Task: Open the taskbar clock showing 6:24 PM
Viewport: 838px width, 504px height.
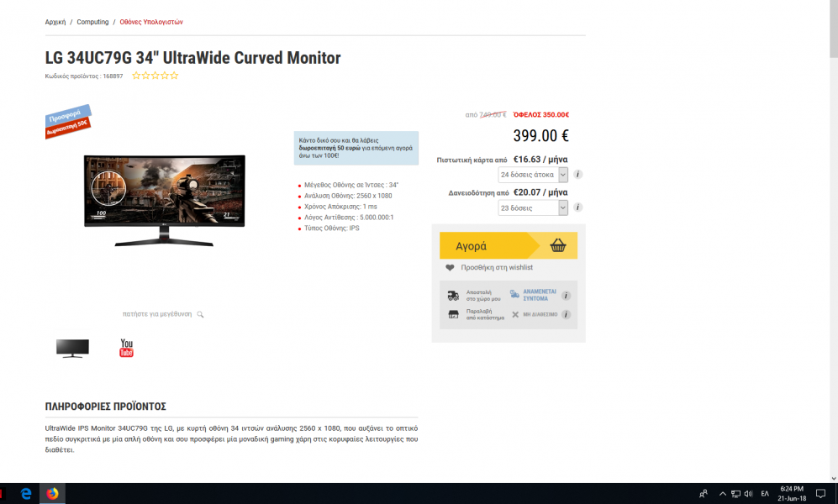Action: (x=792, y=493)
